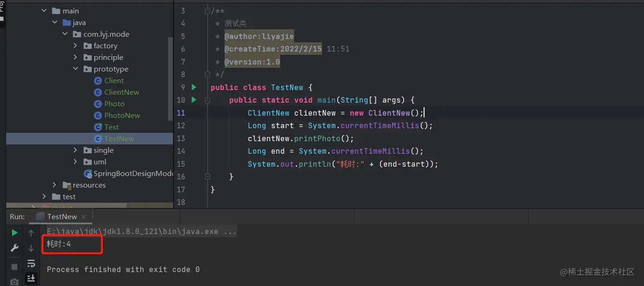The image size is (644, 286).
Task: Click the TestNew class icon in tree
Action: point(97,139)
